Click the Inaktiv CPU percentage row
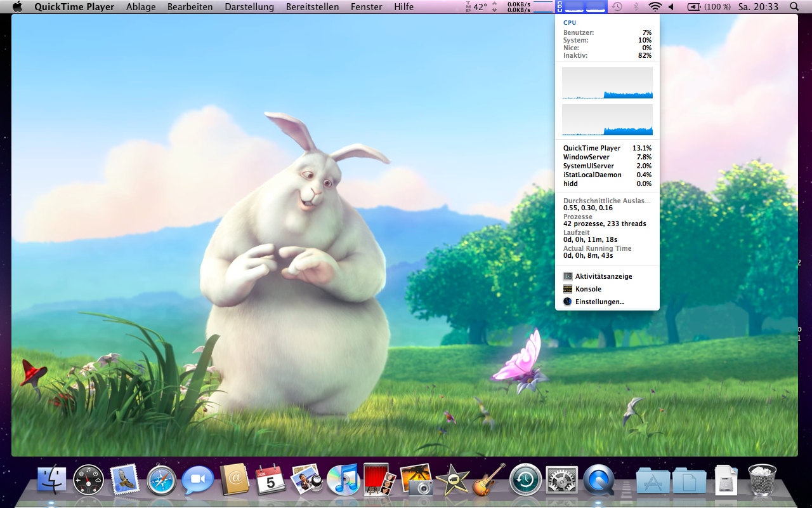The height and width of the screenshot is (508, 812). pos(607,55)
